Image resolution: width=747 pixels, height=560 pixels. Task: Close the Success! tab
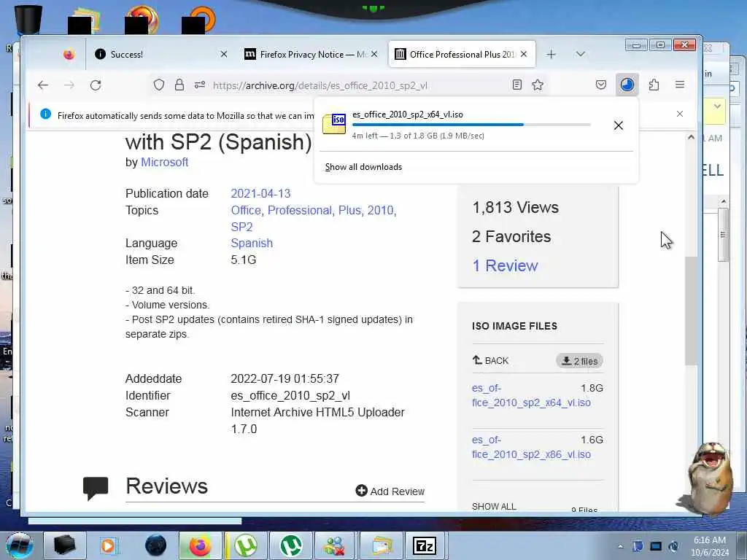(x=224, y=54)
